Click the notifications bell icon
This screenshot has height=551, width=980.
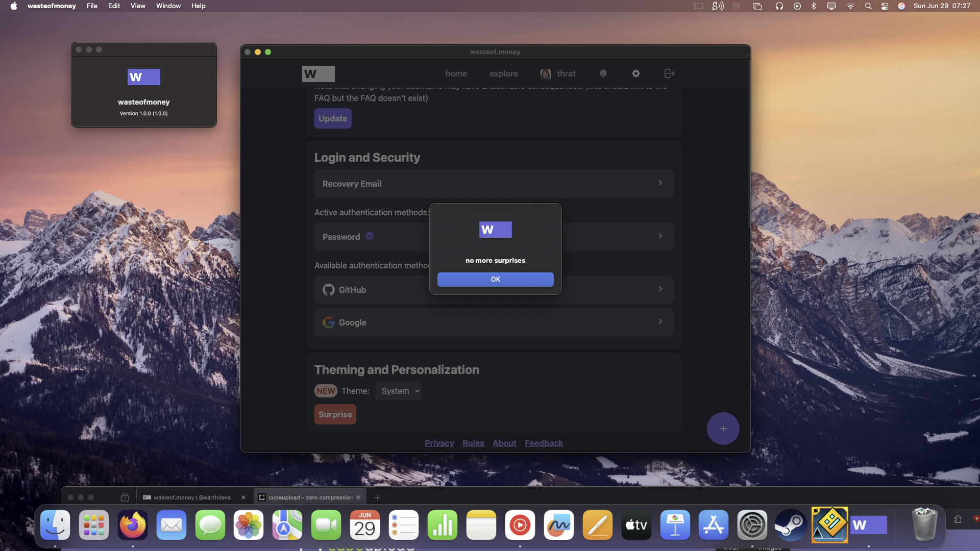coord(603,73)
